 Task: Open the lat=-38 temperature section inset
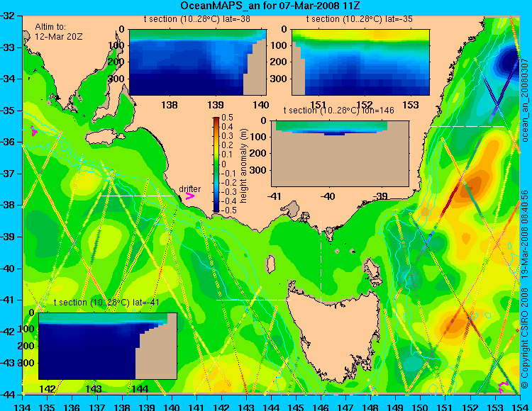point(198,62)
